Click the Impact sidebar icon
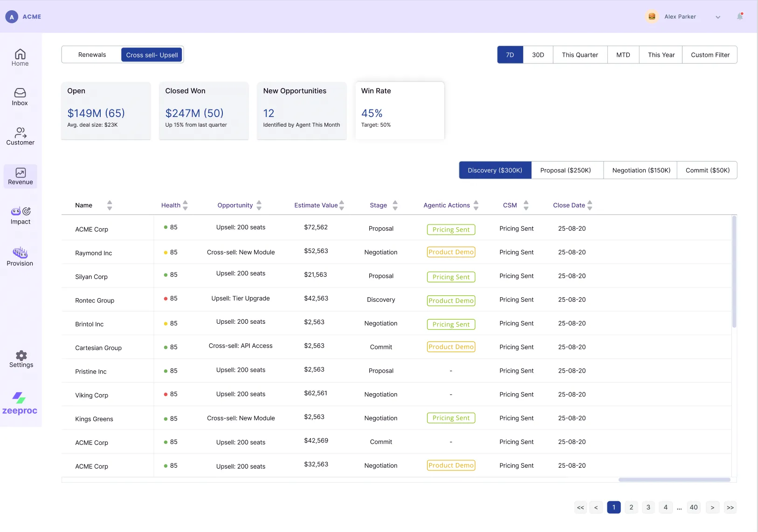 (x=20, y=215)
